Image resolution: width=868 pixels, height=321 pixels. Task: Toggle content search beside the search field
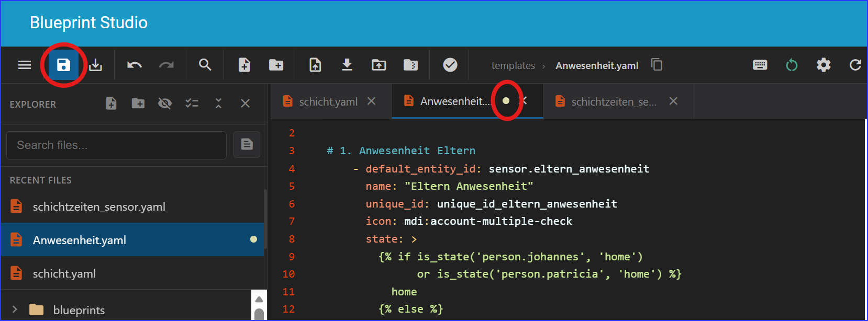coord(247,145)
